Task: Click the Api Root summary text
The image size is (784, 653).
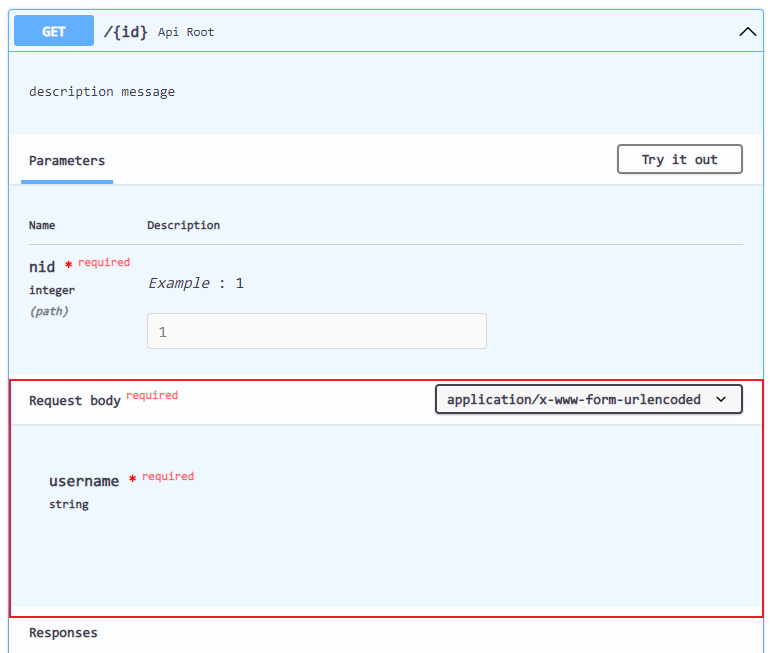Action: pyautogui.click(x=186, y=32)
